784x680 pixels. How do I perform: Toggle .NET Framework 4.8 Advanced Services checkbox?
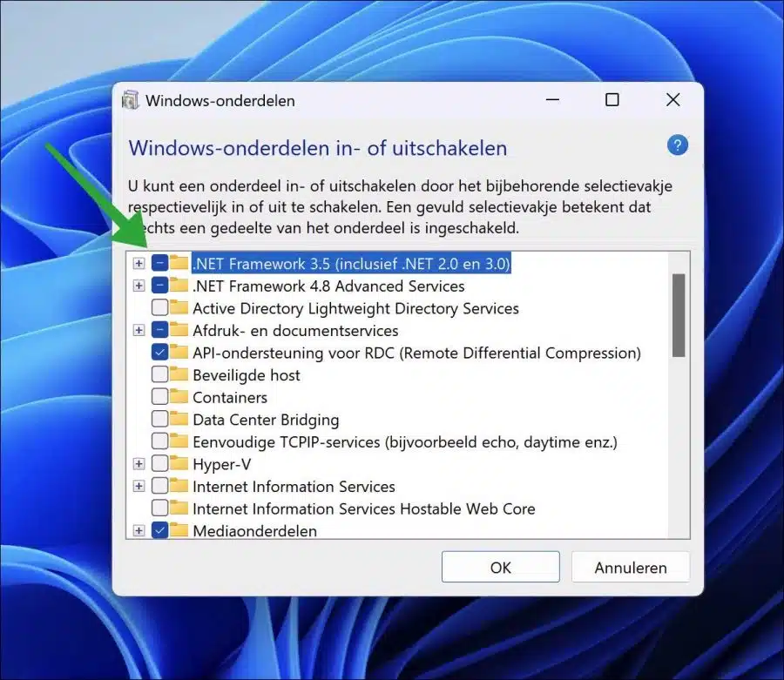[159, 286]
